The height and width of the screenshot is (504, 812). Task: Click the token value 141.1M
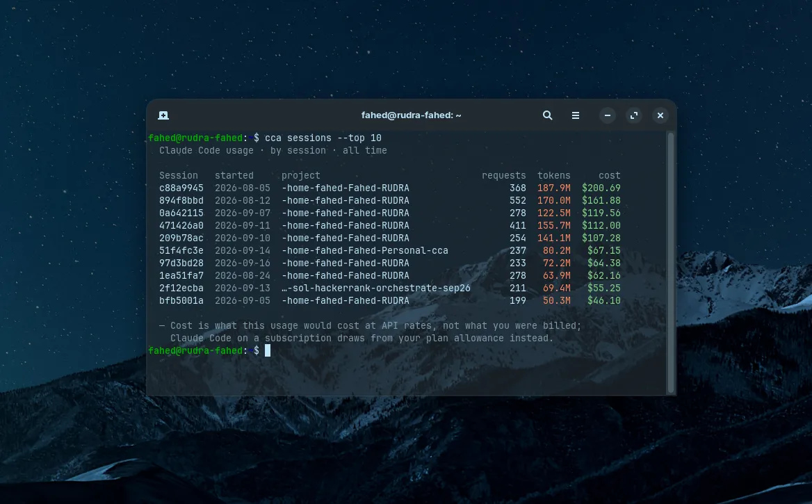tap(553, 238)
